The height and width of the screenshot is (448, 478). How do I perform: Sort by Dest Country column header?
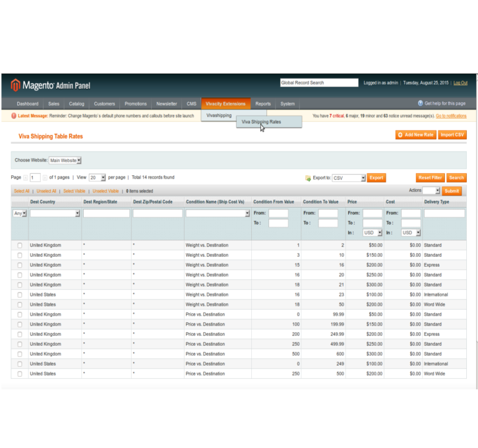click(43, 202)
